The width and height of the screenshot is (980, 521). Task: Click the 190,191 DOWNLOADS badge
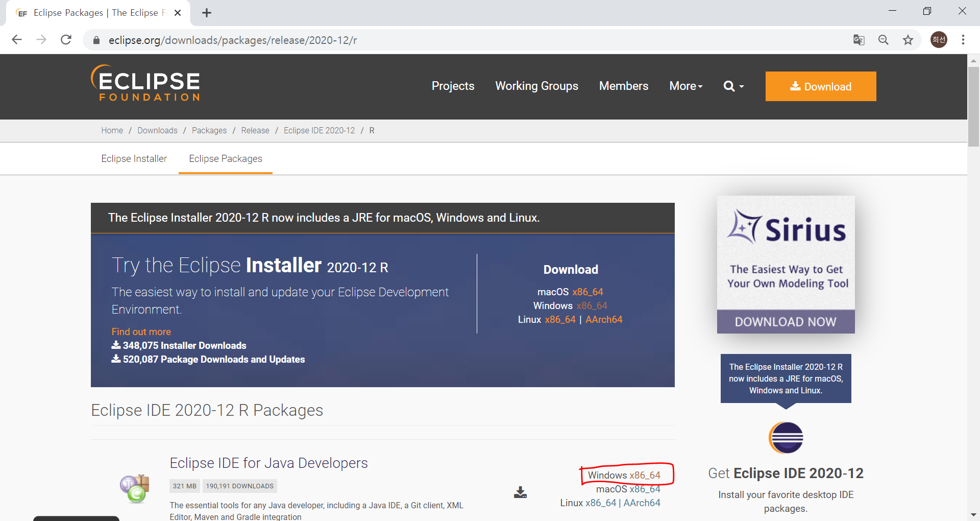pos(240,486)
